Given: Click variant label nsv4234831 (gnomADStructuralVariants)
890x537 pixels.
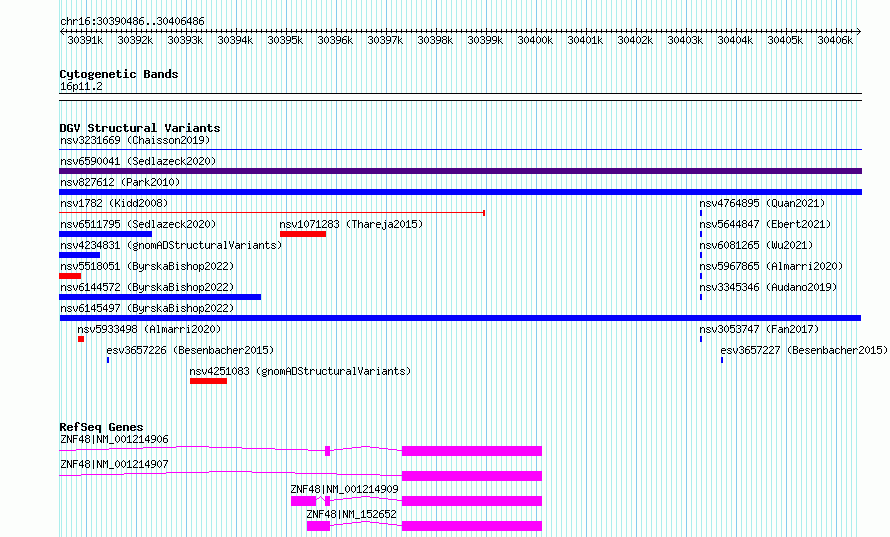Looking at the screenshot, I should (x=171, y=245).
